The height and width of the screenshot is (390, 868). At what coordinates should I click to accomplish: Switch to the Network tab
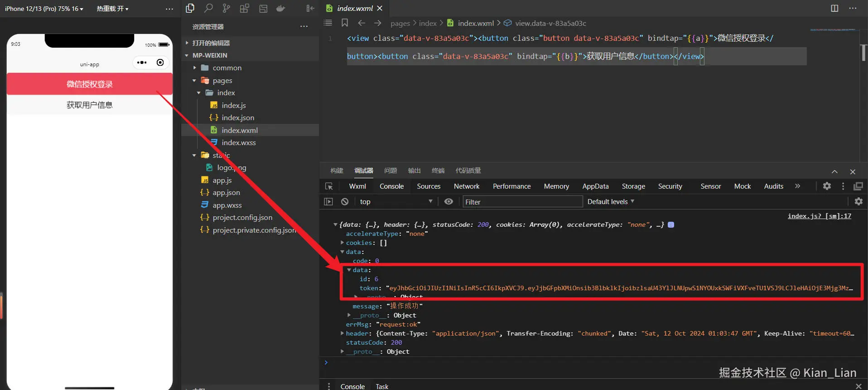point(466,186)
